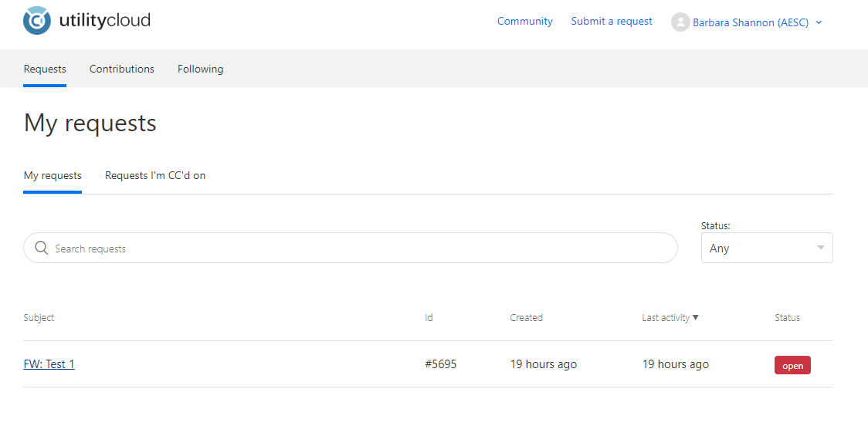Click the utilitycloud logo icon
This screenshot has width=868, height=443.
[x=37, y=21]
